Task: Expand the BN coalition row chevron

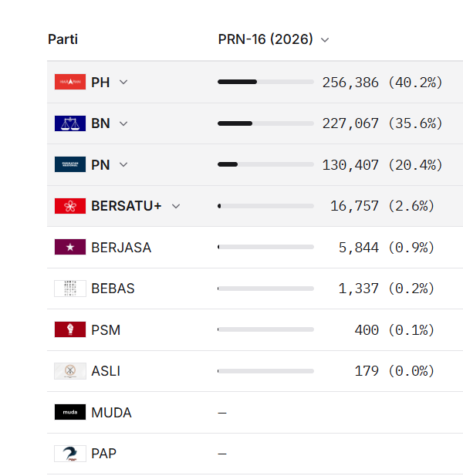Action: (123, 123)
